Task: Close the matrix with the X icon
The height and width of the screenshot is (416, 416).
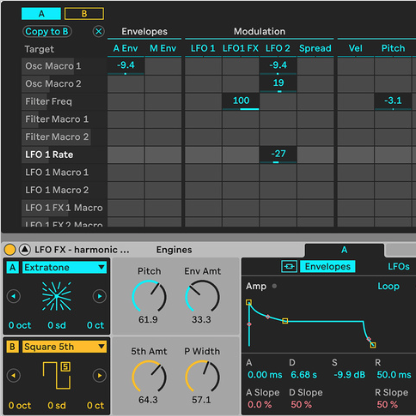Action: tap(99, 32)
